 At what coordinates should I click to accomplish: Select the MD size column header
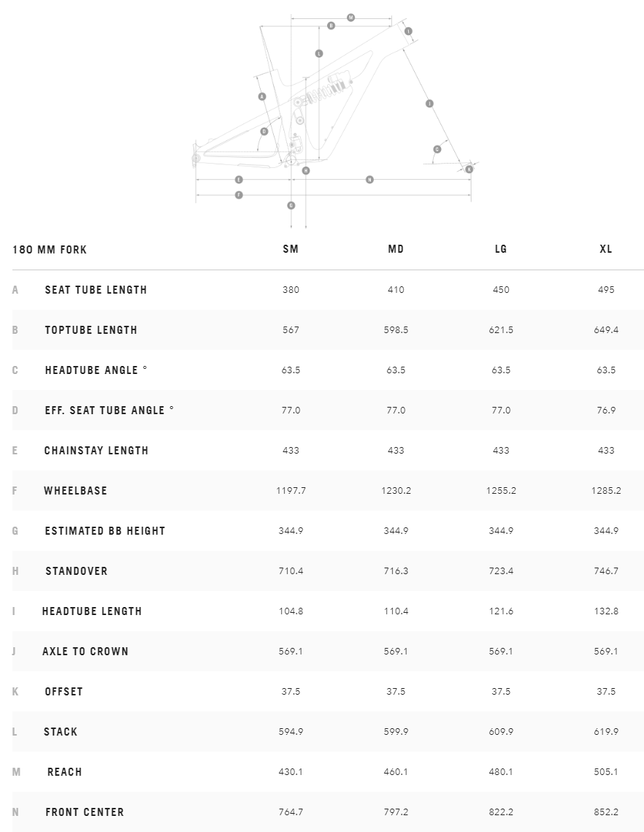pyautogui.click(x=396, y=249)
